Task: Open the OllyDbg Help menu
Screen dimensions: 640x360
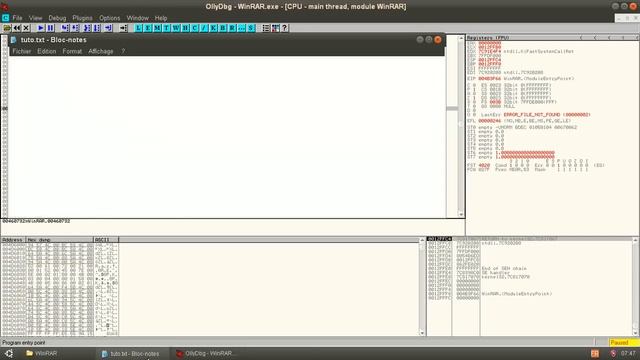Action: click(x=161, y=18)
